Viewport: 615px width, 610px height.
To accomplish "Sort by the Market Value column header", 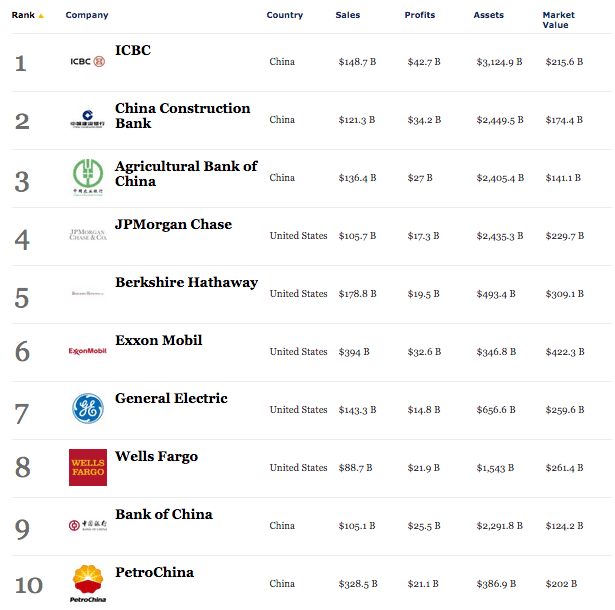I will (558, 20).
